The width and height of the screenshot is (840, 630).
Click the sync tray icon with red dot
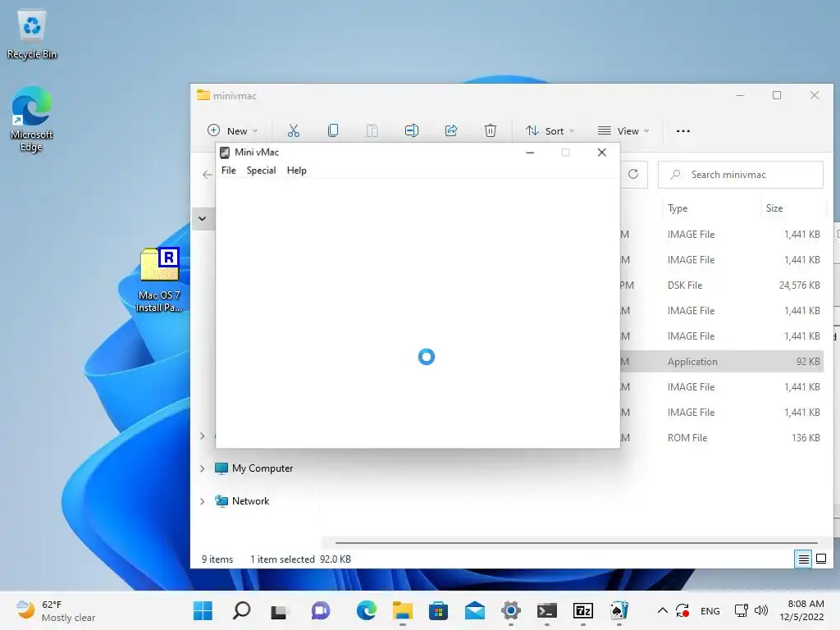[x=682, y=610]
